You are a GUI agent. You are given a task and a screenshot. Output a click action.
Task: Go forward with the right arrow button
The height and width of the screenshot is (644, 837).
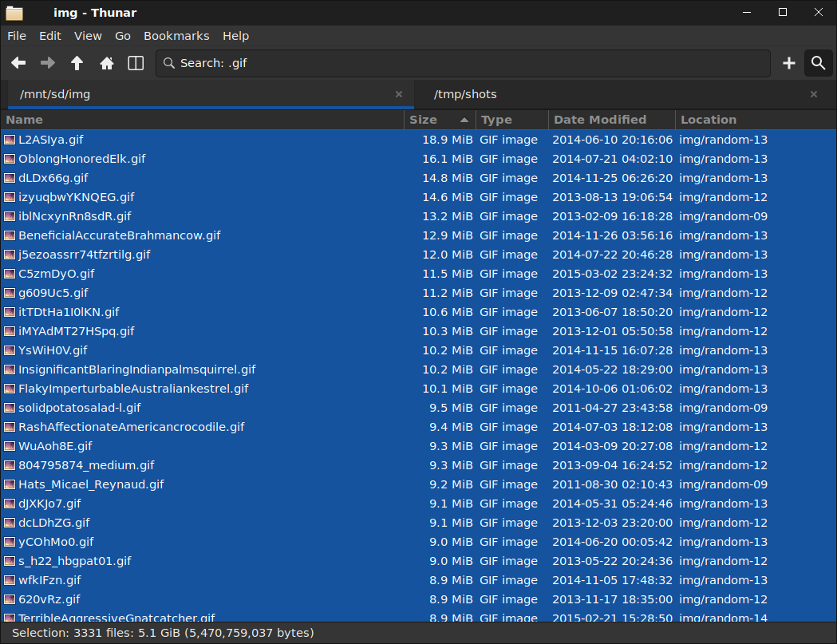point(48,63)
